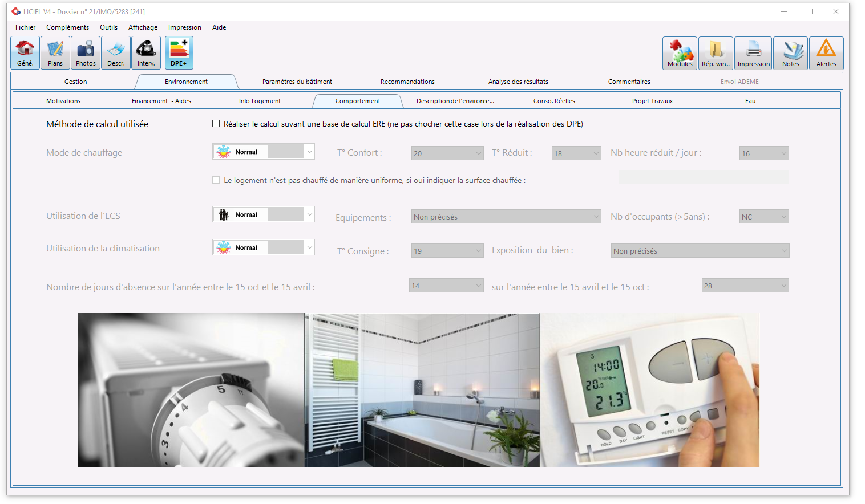Open the Descr. description icon
Viewport: 865px width, 504px height.
click(x=116, y=53)
